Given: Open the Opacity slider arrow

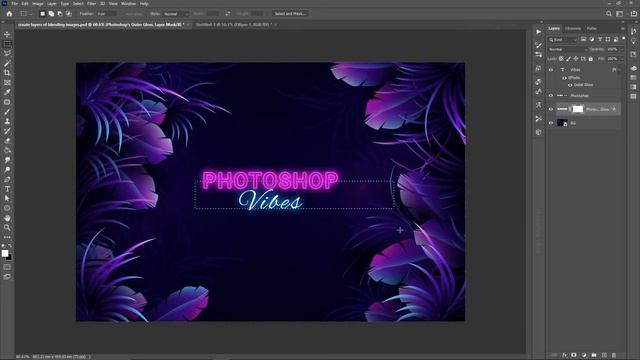Looking at the screenshot, I should tap(622, 49).
